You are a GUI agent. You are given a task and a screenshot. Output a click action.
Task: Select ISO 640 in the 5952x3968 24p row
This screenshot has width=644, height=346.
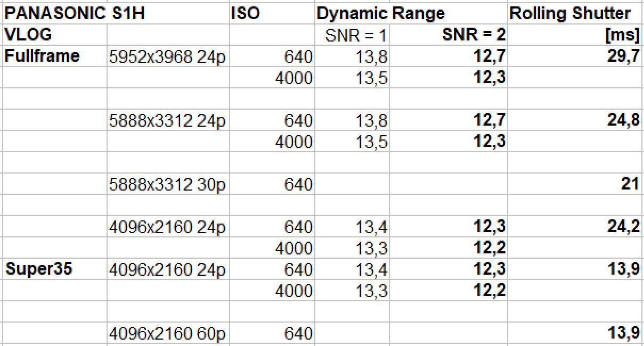298,57
